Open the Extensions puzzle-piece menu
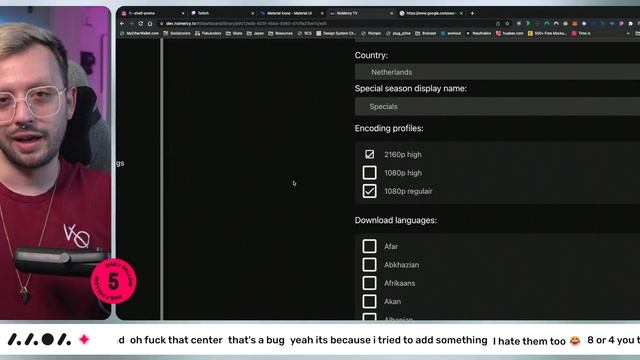 [x=631, y=24]
